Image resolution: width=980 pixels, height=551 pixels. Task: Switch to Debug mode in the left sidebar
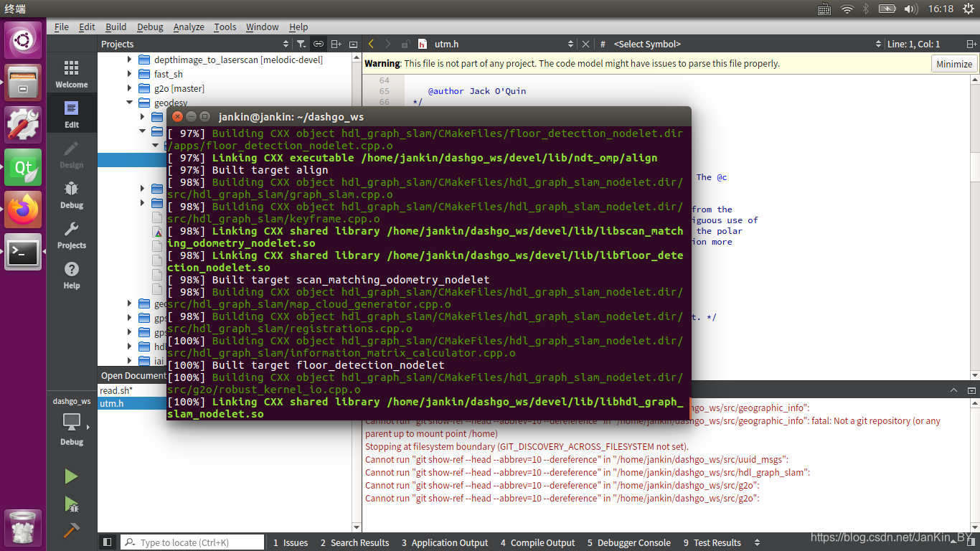[x=71, y=194]
